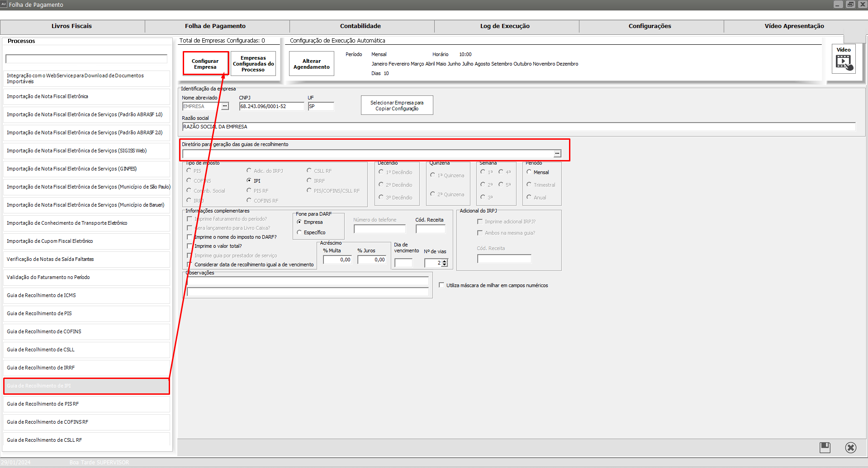Viewport: 868px width, 468px height.
Task: Select NFS-e GINFES import process
Action: 86,169
